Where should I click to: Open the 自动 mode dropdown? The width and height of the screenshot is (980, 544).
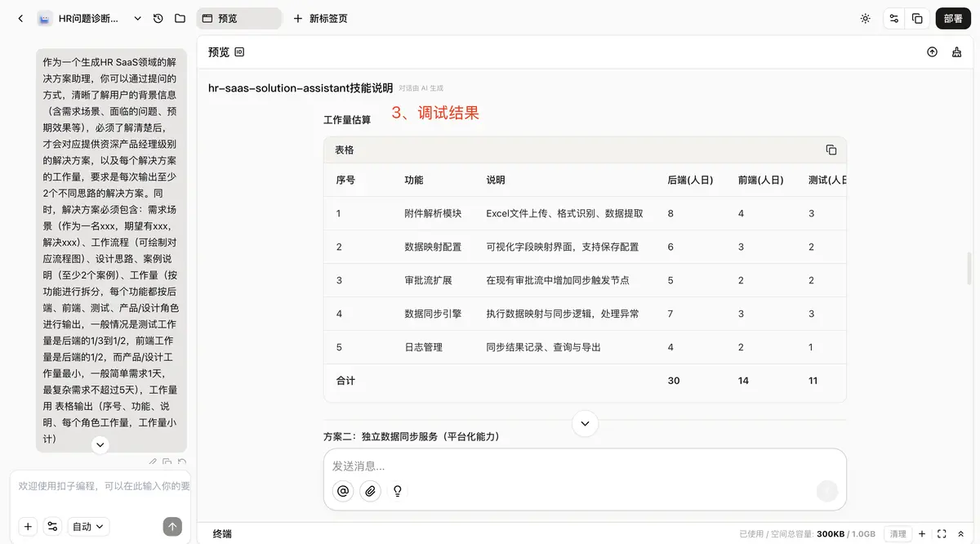click(x=88, y=527)
